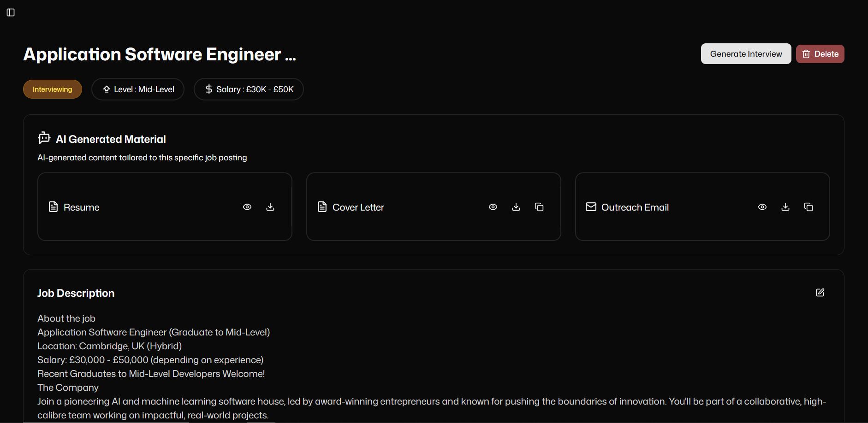This screenshot has width=868, height=423.
Task: Preview the Outreach Email
Action: [762, 207]
